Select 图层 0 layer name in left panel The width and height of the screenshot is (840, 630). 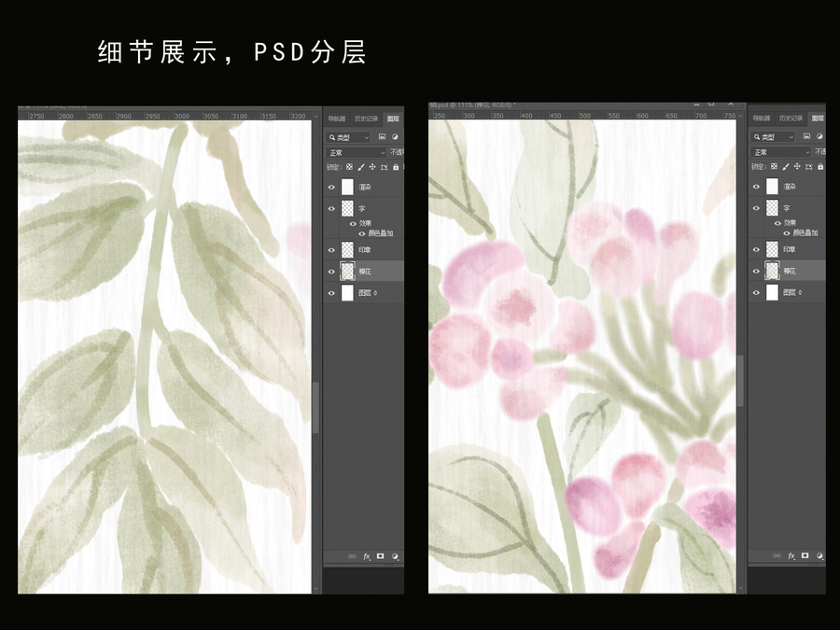[x=368, y=293]
